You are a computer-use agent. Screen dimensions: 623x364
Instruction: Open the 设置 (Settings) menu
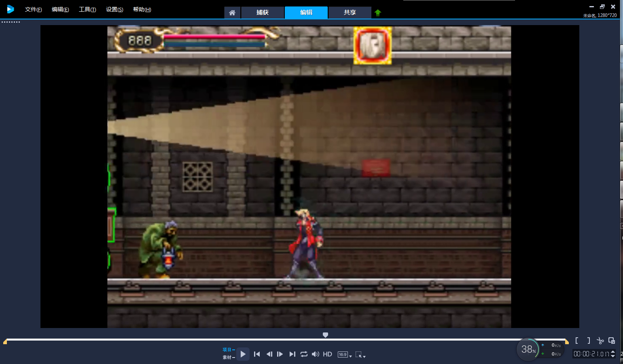[114, 9]
